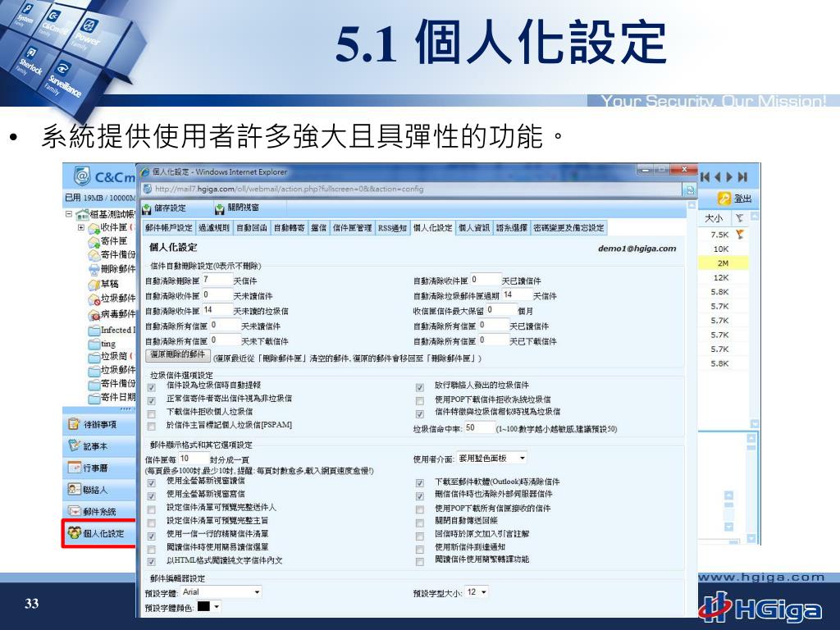Click 自動清除刪除匣 days field showing 7
Image resolution: width=840 pixels, height=630 pixels.
pyautogui.click(x=217, y=280)
